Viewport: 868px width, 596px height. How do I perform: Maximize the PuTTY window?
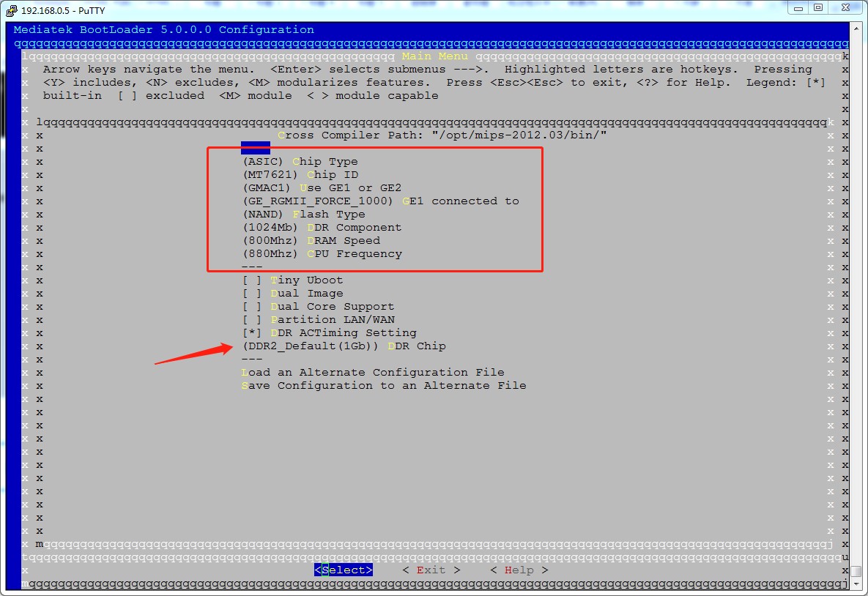click(x=818, y=8)
